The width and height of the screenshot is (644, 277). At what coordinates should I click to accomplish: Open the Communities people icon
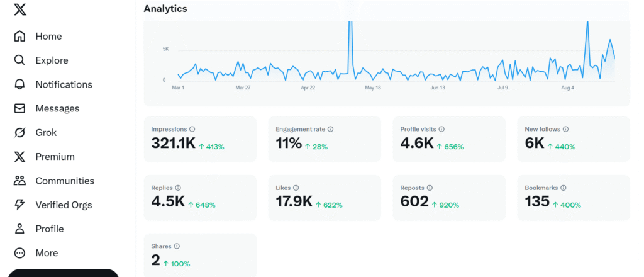20,181
